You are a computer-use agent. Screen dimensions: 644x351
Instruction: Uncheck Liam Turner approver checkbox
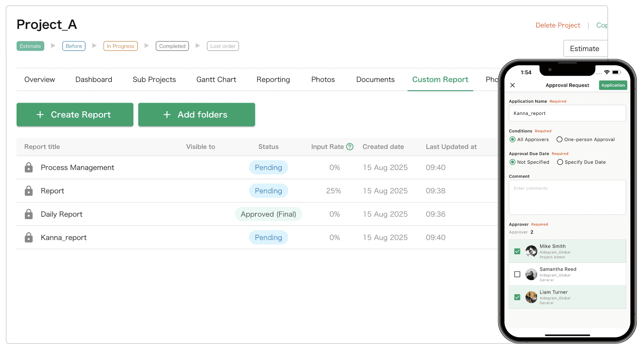(x=517, y=297)
